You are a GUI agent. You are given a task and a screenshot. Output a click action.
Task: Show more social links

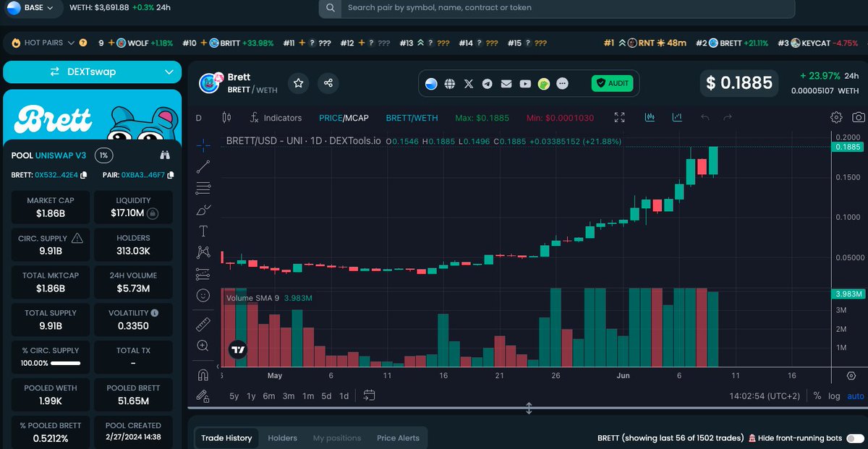tap(563, 84)
